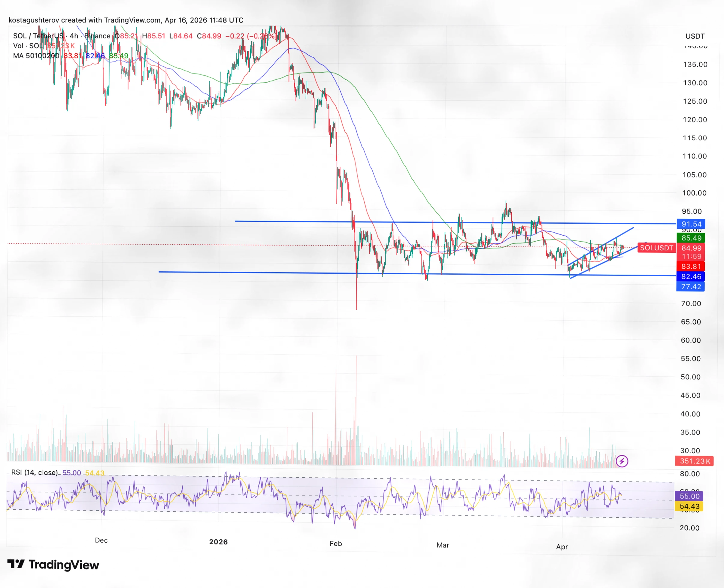The image size is (724, 588).
Task: Click the Apr label on the time axis
Action: [x=562, y=546]
